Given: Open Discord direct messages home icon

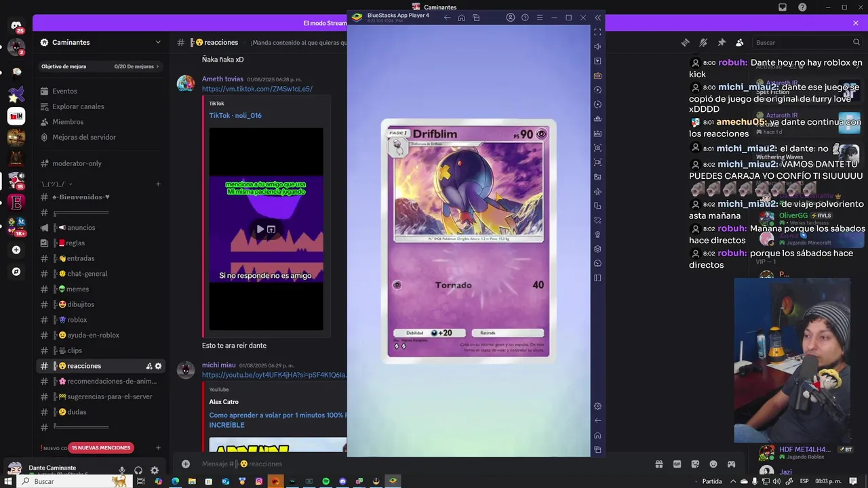Looking at the screenshot, I should (x=16, y=26).
